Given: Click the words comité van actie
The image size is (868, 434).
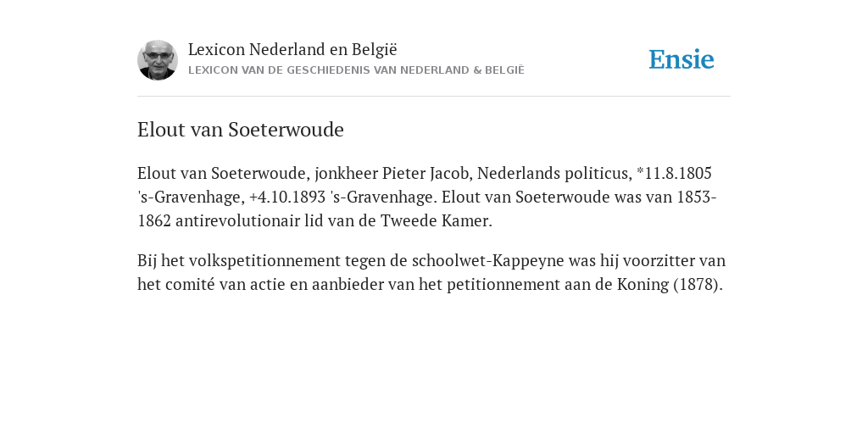Looking at the screenshot, I should pyautogui.click(x=232, y=285).
